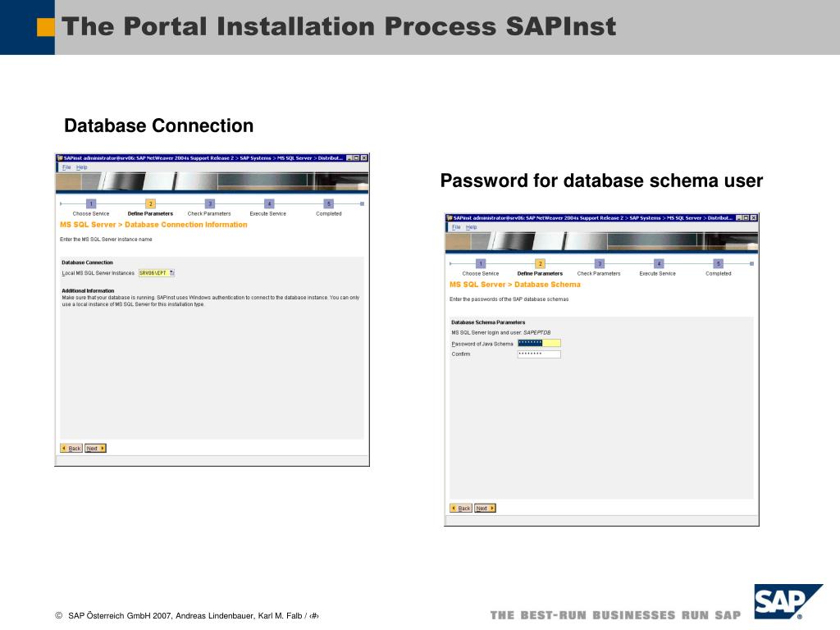The image size is (840, 630).
Task: Open Help menu in Database Connection window
Action: [x=81, y=167]
